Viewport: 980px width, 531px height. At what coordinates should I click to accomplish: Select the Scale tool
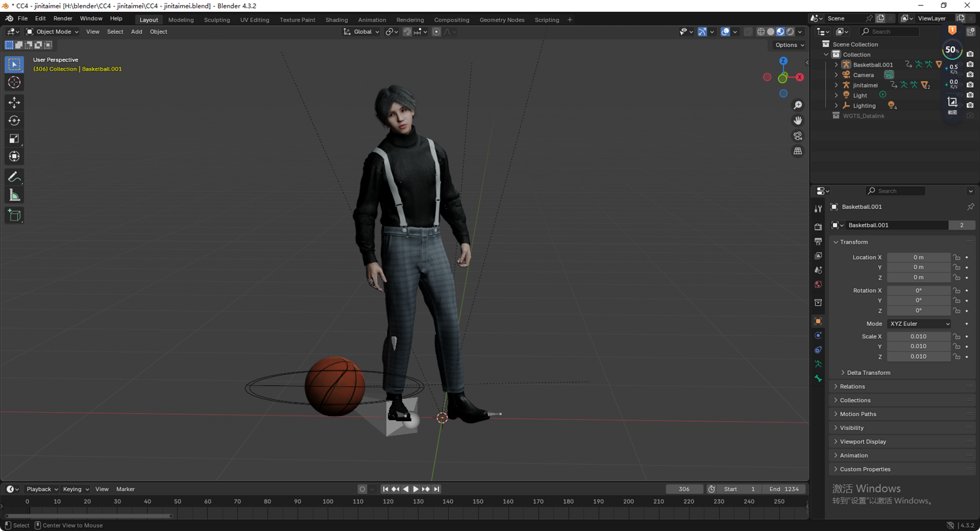click(x=14, y=138)
